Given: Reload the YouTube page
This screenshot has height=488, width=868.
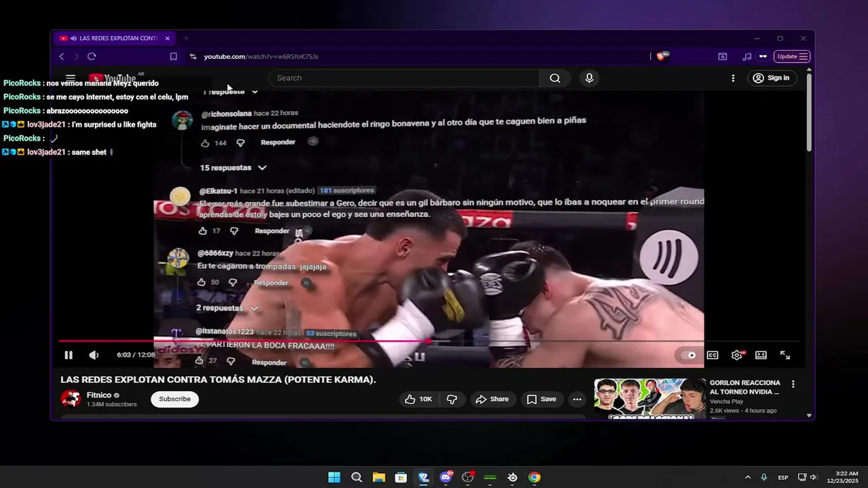Looking at the screenshot, I should coord(92,56).
